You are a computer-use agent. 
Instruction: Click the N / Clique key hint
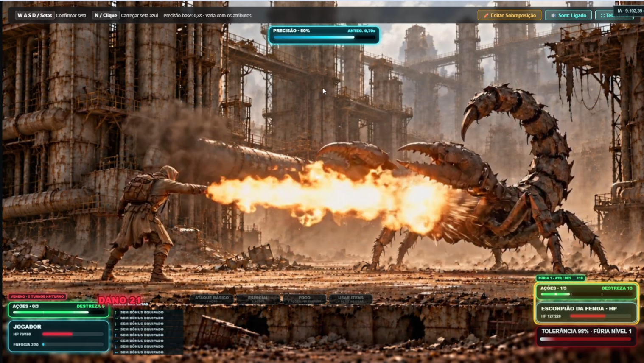pyautogui.click(x=106, y=15)
